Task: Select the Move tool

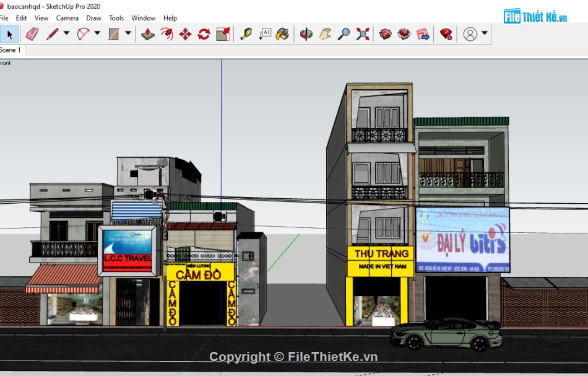Action: 185,34
